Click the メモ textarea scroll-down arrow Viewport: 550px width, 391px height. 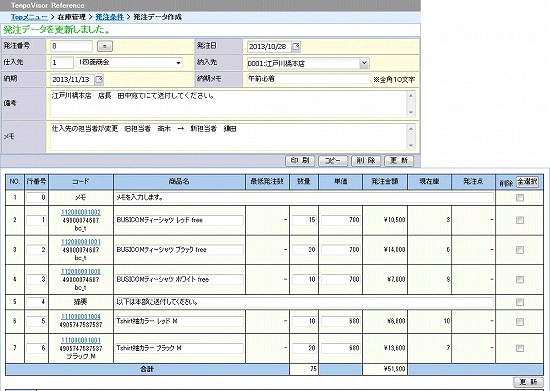point(411,146)
